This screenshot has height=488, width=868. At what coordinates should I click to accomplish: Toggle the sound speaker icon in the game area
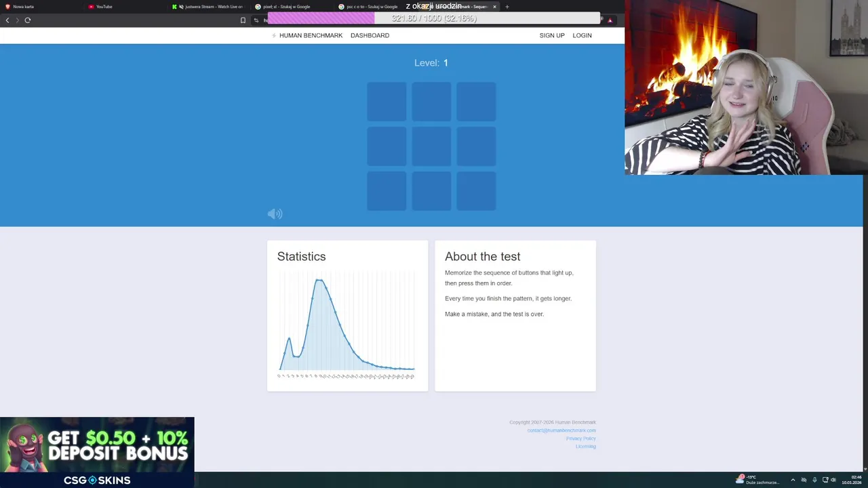point(275,213)
